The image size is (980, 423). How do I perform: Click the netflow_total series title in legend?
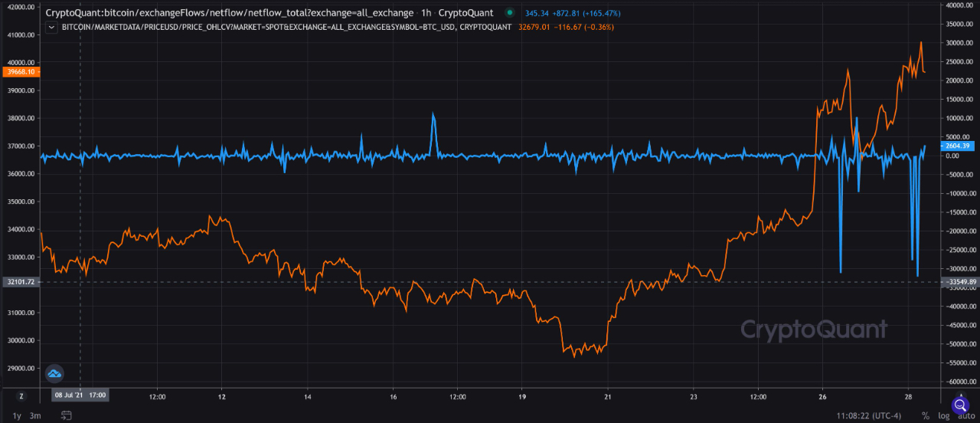click(230, 14)
